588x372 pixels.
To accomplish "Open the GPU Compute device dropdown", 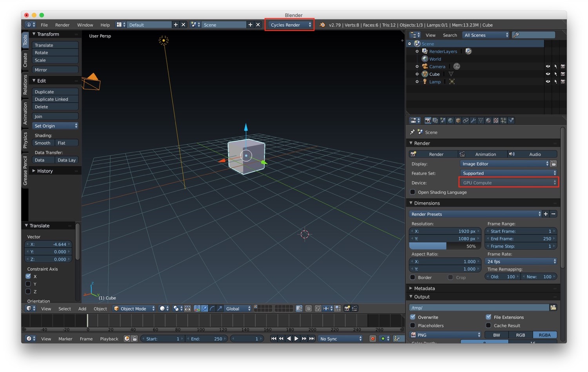I will coord(508,183).
